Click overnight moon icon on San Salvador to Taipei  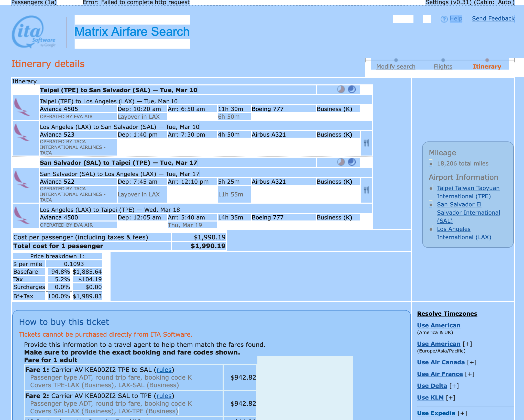pyautogui.click(x=352, y=162)
